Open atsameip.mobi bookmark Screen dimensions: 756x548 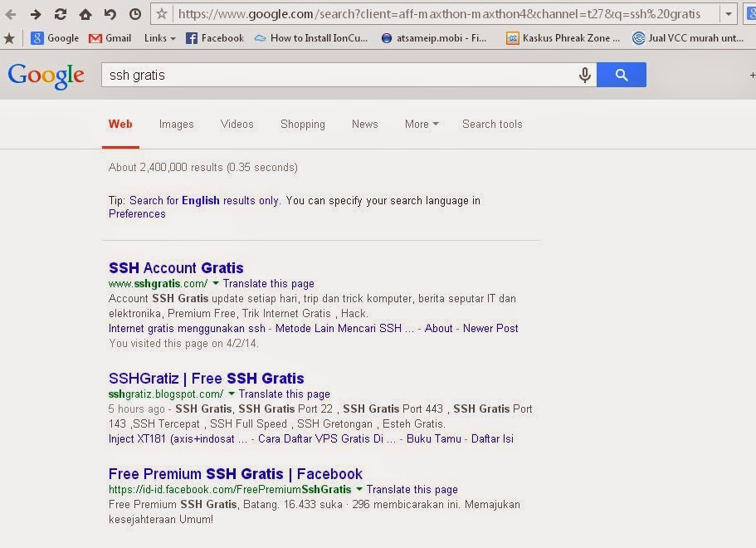coord(434,38)
